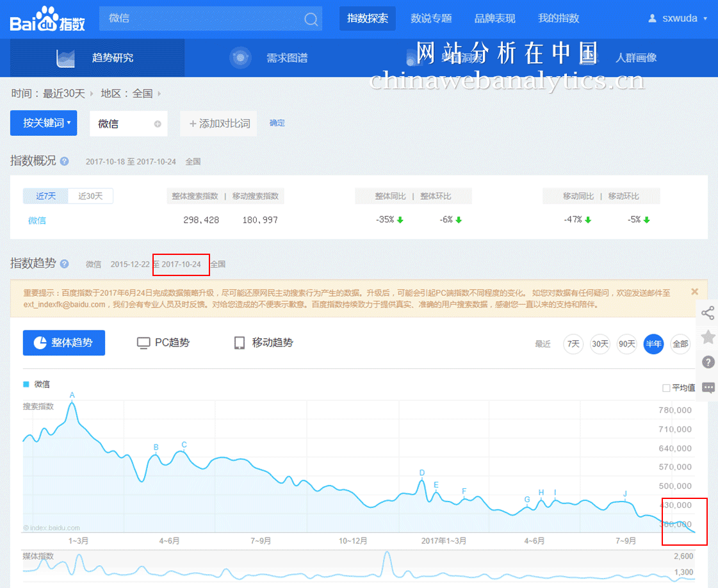Close the orange notice banner

coord(695,291)
